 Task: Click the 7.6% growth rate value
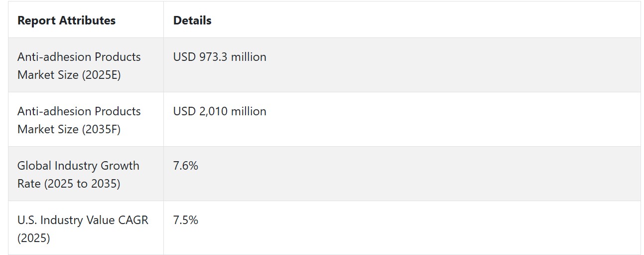pyautogui.click(x=186, y=166)
